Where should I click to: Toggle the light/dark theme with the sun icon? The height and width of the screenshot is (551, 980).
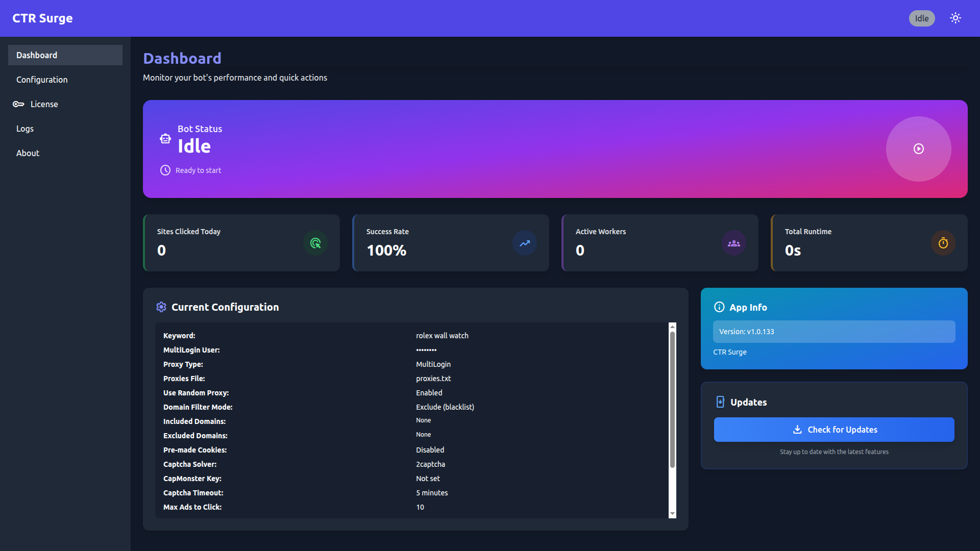coord(955,18)
